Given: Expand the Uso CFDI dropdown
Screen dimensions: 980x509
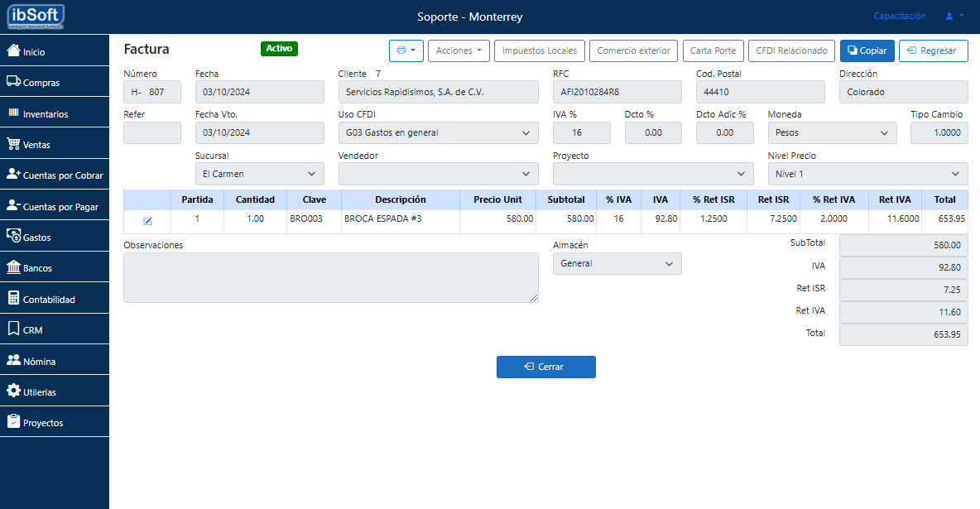Looking at the screenshot, I should [x=438, y=132].
